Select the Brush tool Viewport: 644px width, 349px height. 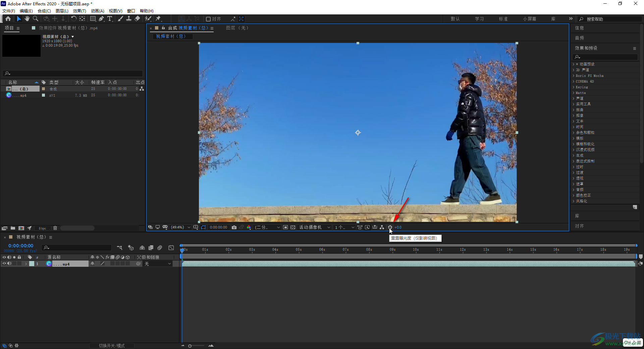pyautogui.click(x=120, y=19)
